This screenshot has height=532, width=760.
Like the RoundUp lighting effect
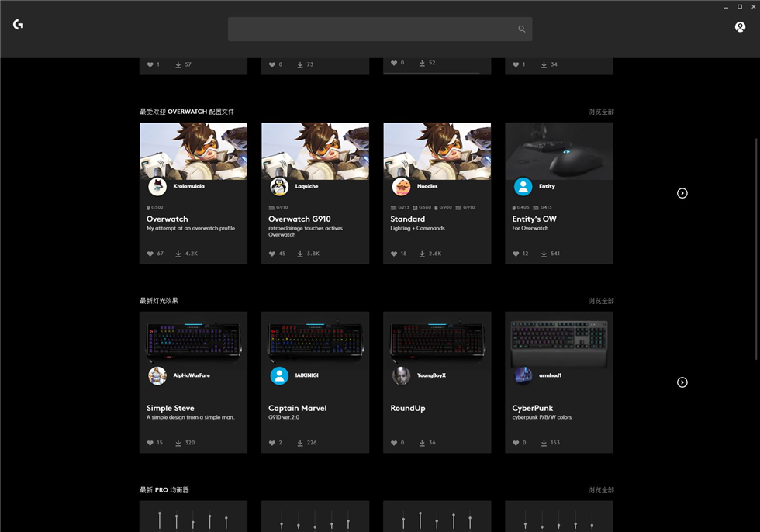[x=394, y=443]
